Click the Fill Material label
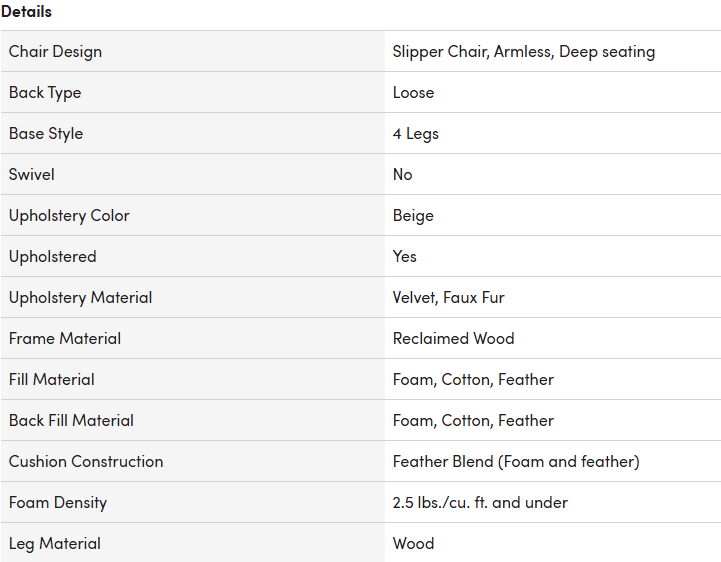The height and width of the screenshot is (562, 721). (52, 379)
